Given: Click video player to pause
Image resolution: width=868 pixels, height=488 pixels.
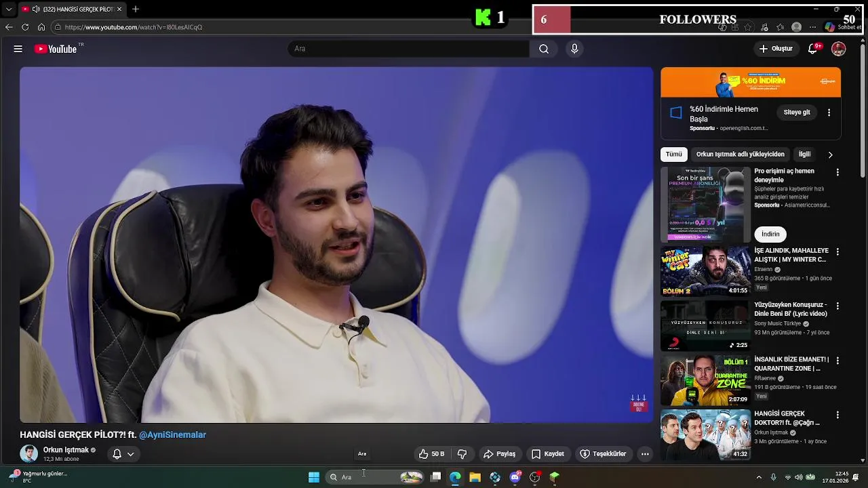Looking at the screenshot, I should click(336, 245).
